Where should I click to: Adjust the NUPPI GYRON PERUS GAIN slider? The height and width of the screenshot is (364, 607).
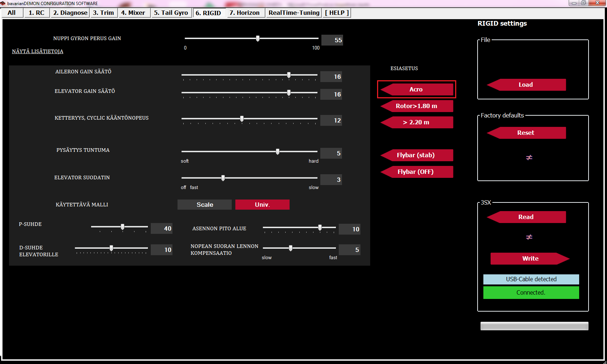[252, 38]
